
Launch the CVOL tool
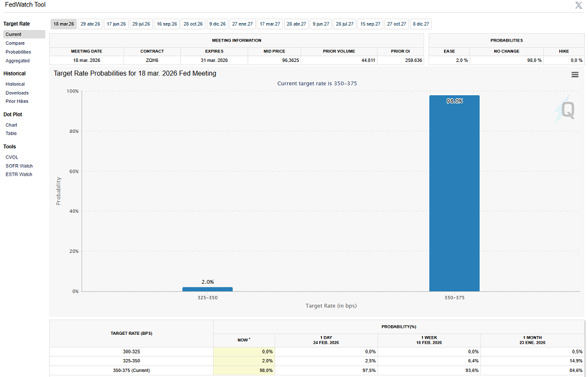click(x=12, y=157)
